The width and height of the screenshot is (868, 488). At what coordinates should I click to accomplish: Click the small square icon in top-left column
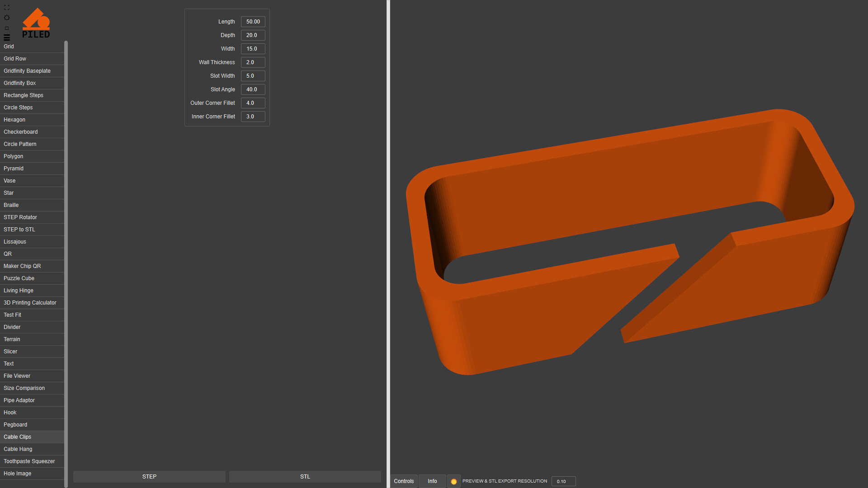[7, 28]
